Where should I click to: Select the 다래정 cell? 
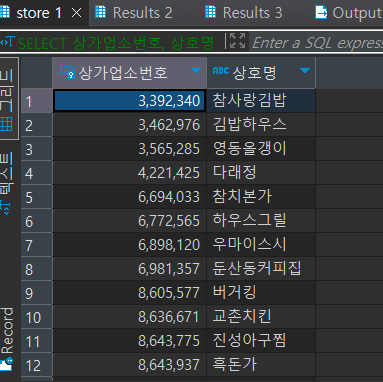(261, 173)
